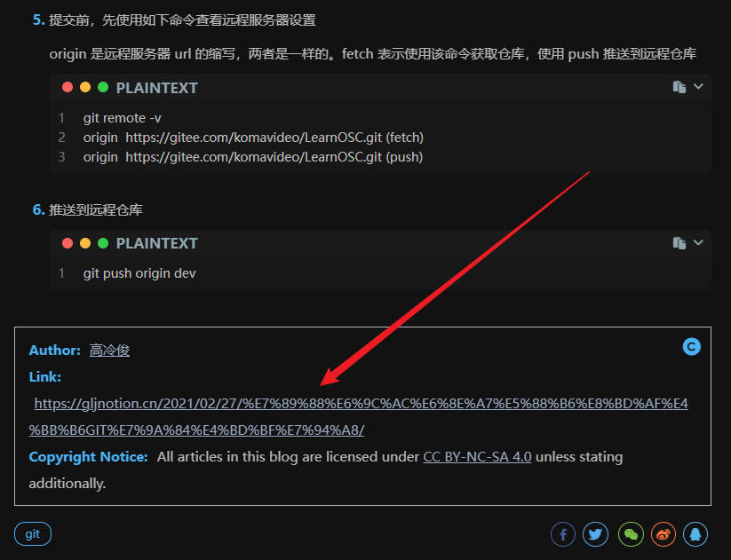Collapse the git remote -v code block
Viewport: 731px width, 560px height.
tap(698, 86)
